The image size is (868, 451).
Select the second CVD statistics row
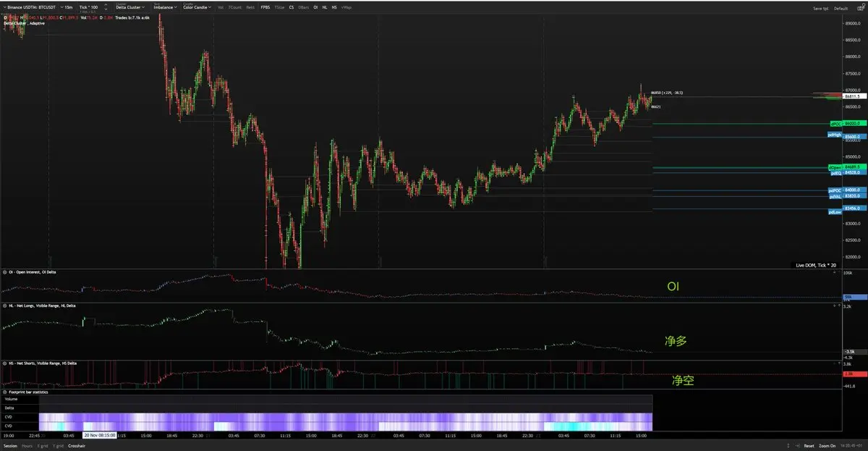[x=325, y=426]
